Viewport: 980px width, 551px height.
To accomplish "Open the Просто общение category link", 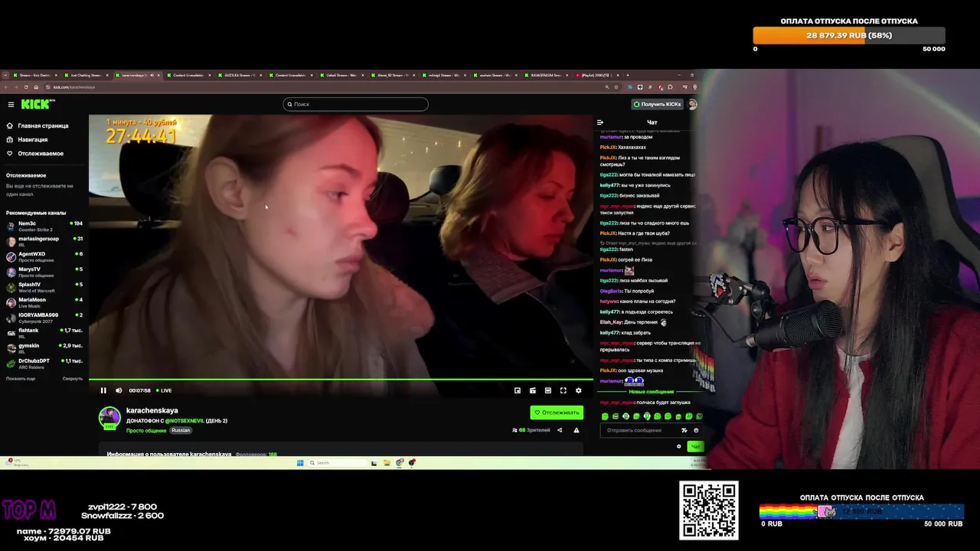I will (x=146, y=430).
